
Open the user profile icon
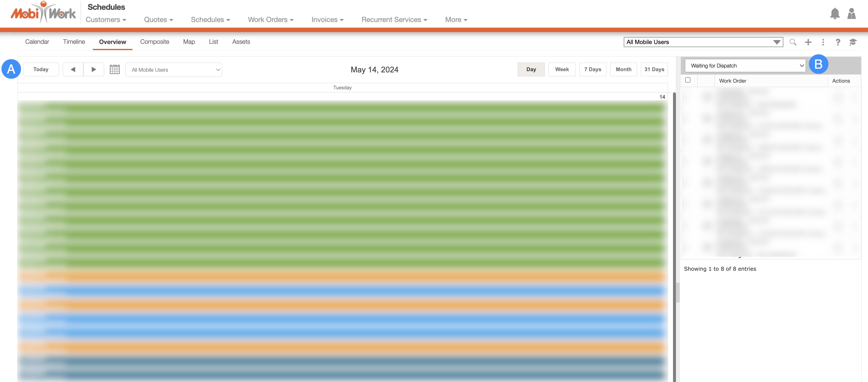(851, 13)
